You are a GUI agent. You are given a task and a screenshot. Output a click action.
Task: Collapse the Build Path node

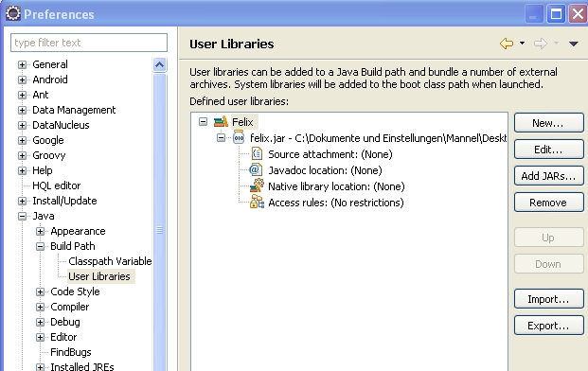click(x=40, y=247)
